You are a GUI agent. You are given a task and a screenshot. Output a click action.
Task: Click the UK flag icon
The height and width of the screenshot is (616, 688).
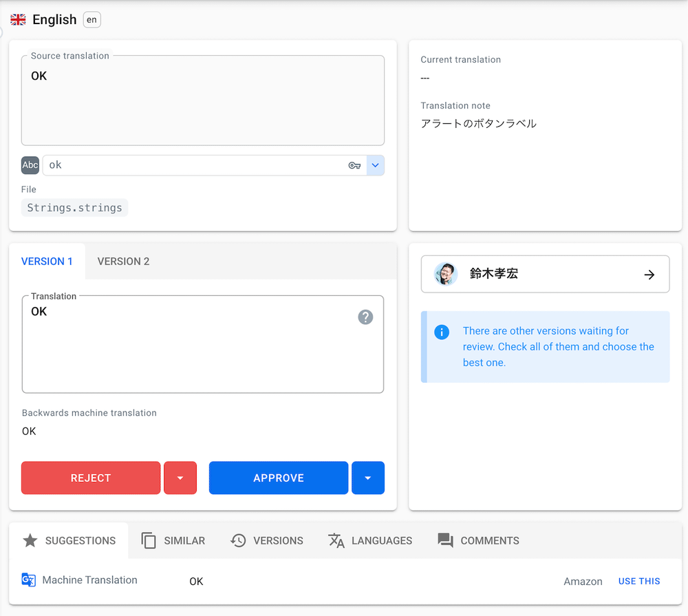pos(18,20)
